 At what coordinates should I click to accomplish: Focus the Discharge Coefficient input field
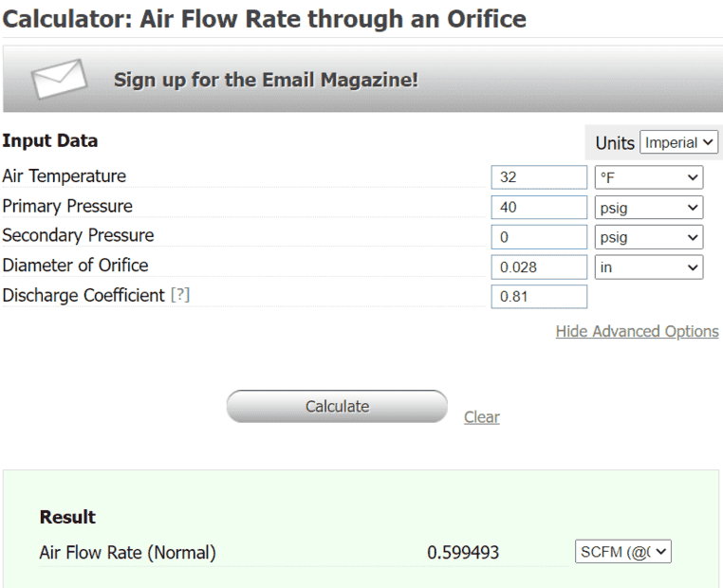tap(539, 297)
